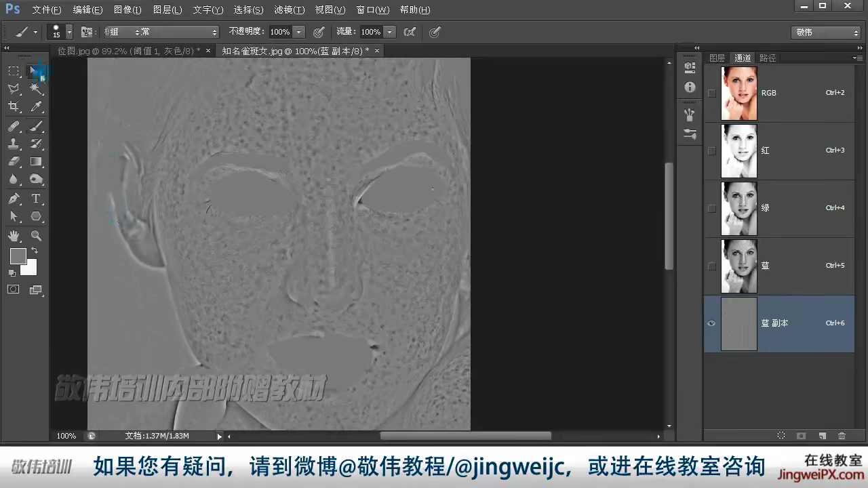The width and height of the screenshot is (868, 488).
Task: Load channel as selection
Action: 781,436
